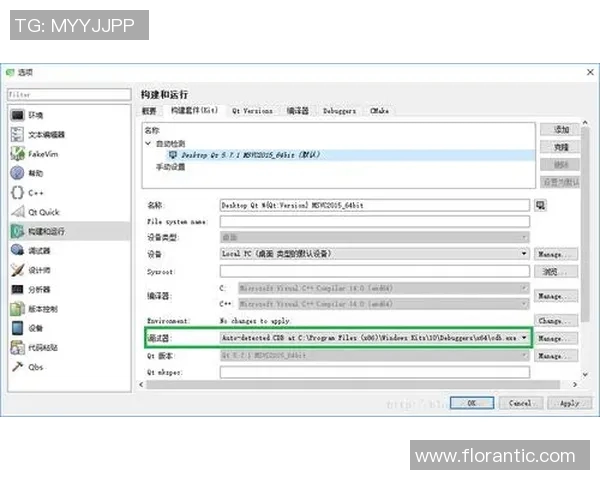Screen dimensions: 600x480
Task: Click the scroll-down arrow of the vertical scrollbar
Action: click(585, 374)
